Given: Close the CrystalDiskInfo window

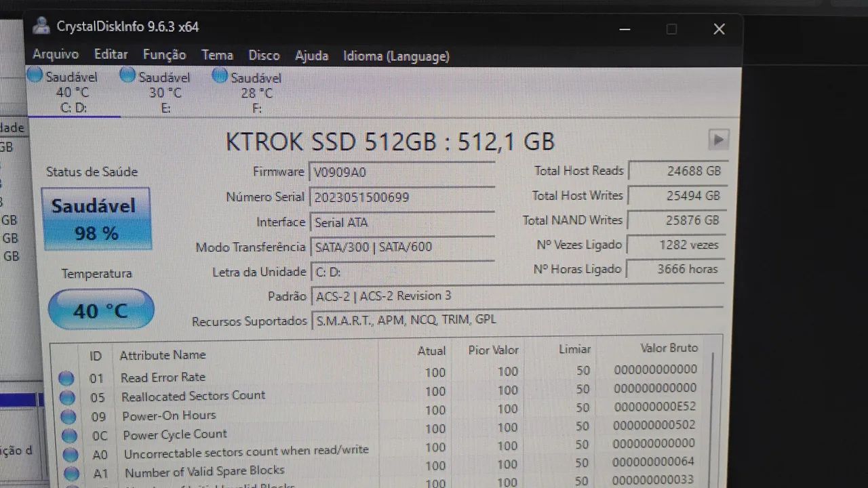Looking at the screenshot, I should pos(719,29).
